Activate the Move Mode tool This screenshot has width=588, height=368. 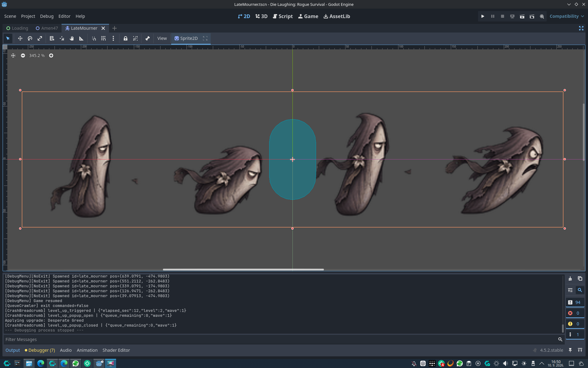pos(20,38)
